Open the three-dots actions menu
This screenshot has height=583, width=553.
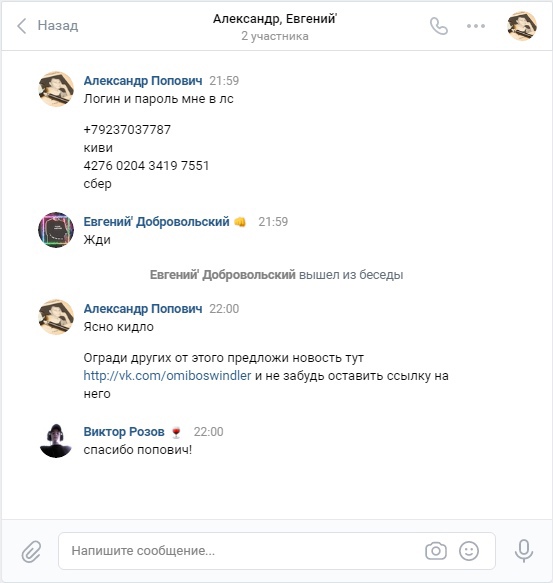[x=476, y=26]
